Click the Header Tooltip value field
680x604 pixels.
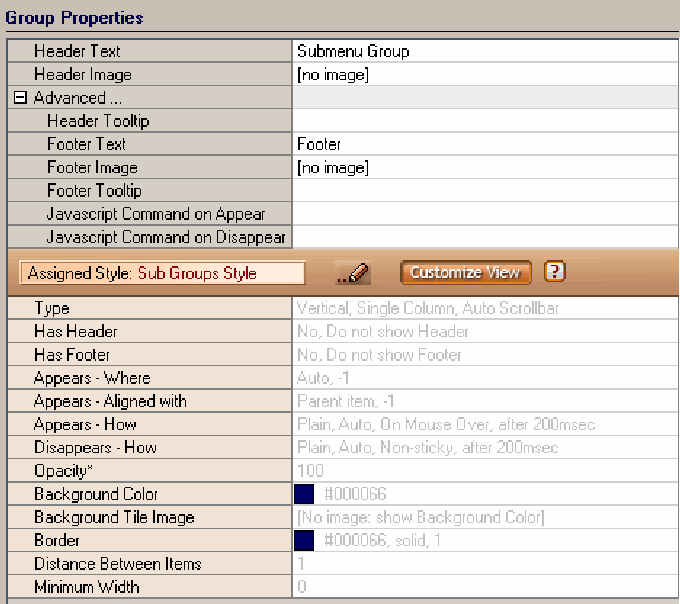(485, 121)
